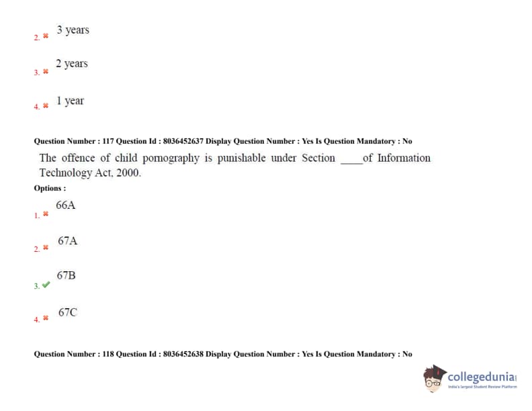
Task: Pick the correct answer 67B
Action: pos(66,275)
